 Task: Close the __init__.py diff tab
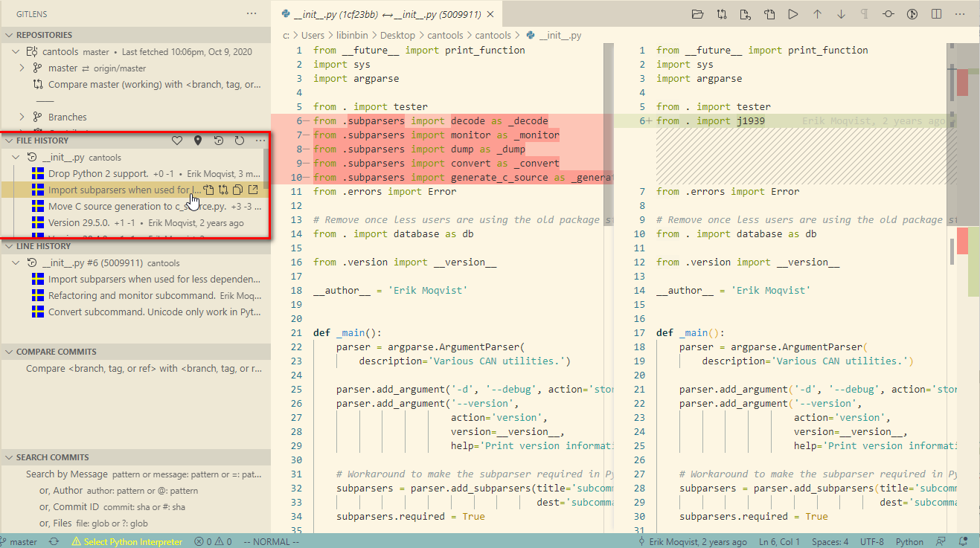point(490,14)
